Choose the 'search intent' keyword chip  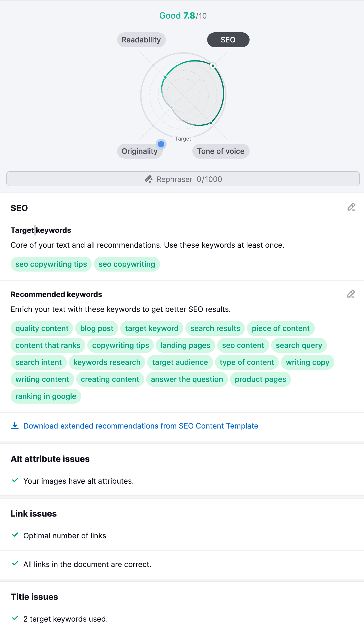39,362
